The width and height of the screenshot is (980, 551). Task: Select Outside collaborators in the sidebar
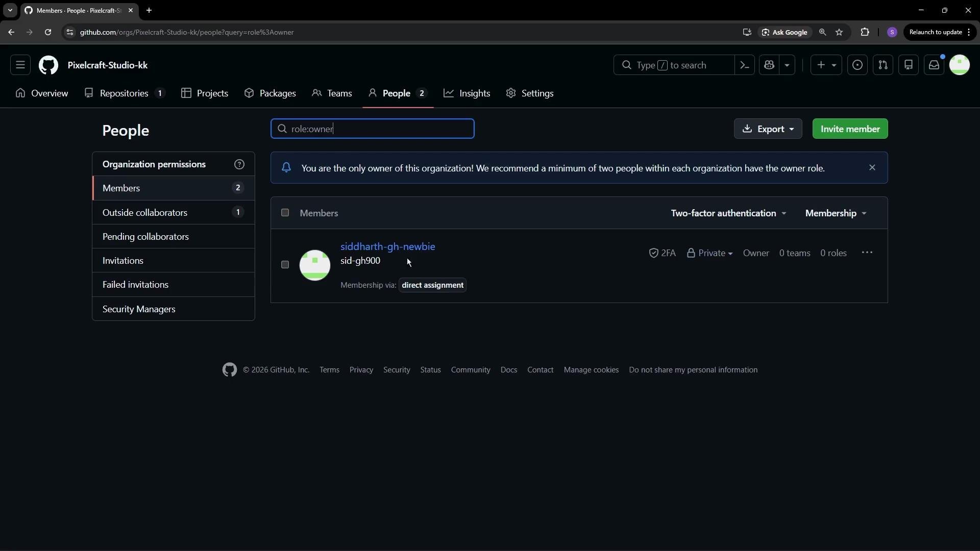tap(174, 212)
